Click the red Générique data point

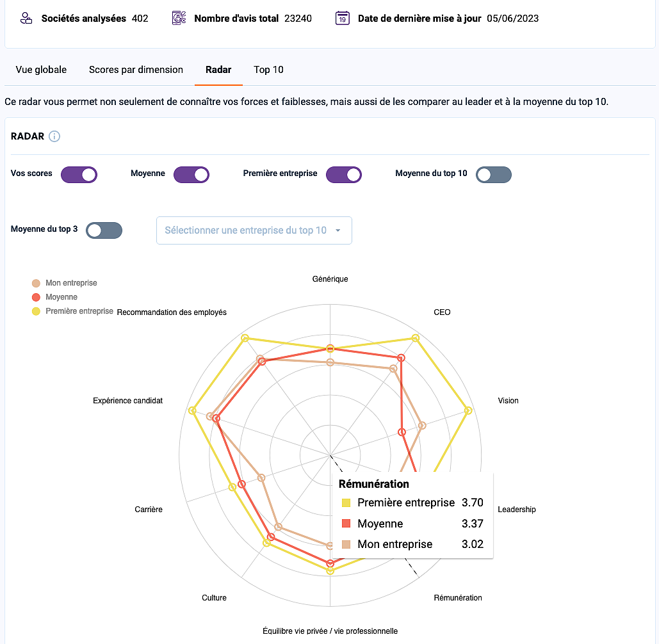point(330,348)
